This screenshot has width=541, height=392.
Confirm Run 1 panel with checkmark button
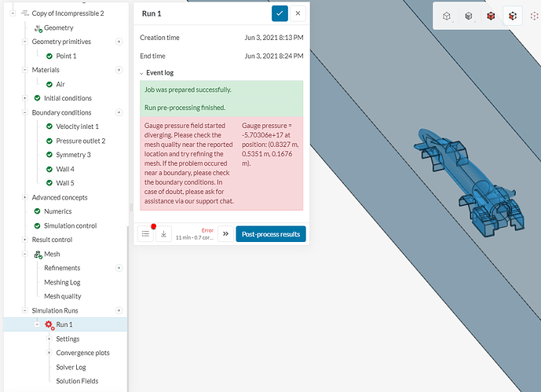pyautogui.click(x=280, y=13)
